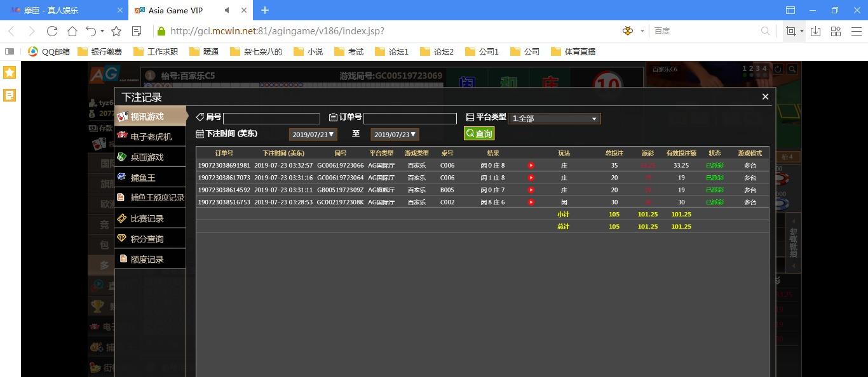Play video replay for order 190723038617073

[531, 178]
